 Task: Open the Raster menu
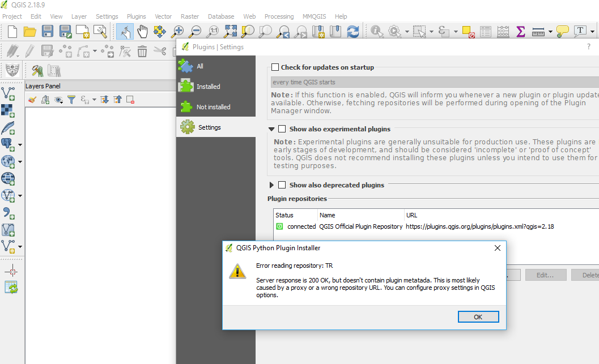(x=190, y=16)
